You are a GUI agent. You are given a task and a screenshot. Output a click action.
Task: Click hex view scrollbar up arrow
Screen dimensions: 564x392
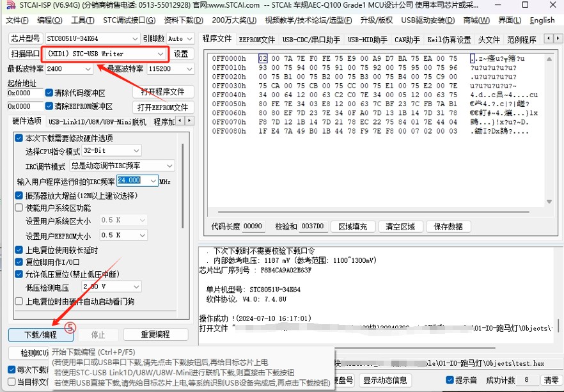click(549, 59)
